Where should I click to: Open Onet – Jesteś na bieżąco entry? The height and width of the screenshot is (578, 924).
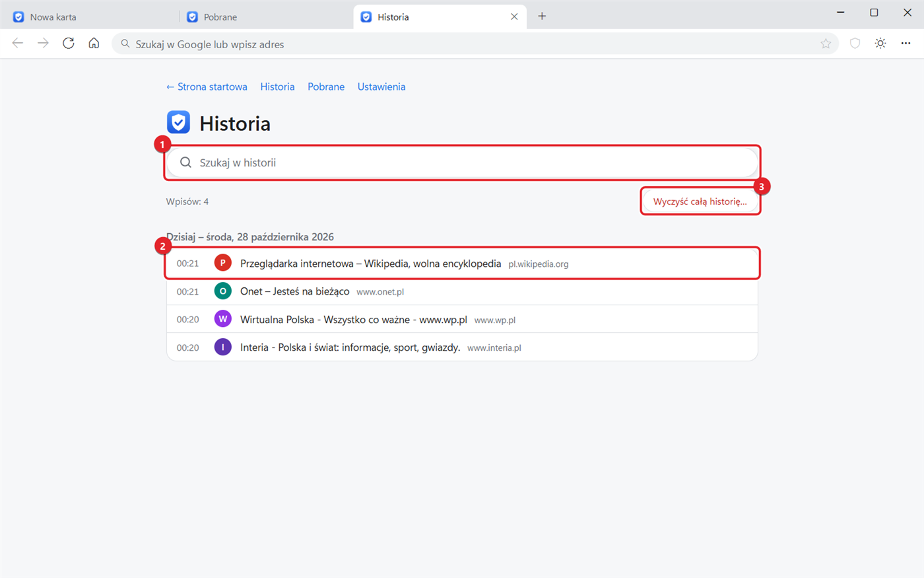tap(462, 291)
